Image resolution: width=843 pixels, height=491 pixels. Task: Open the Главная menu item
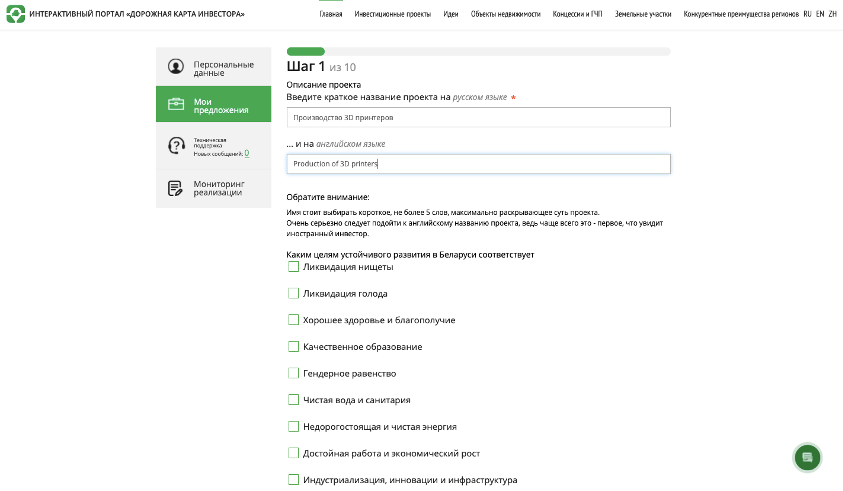pos(331,14)
